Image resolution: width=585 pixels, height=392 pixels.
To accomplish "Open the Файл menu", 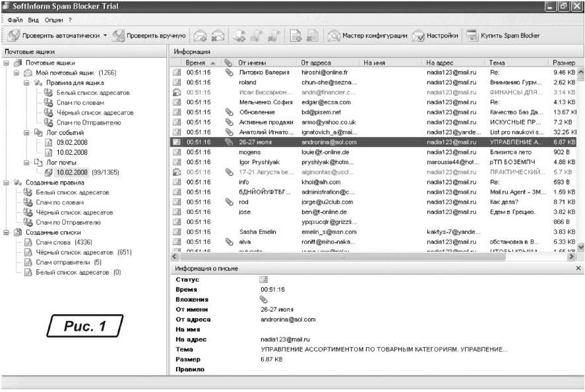I will [x=15, y=20].
